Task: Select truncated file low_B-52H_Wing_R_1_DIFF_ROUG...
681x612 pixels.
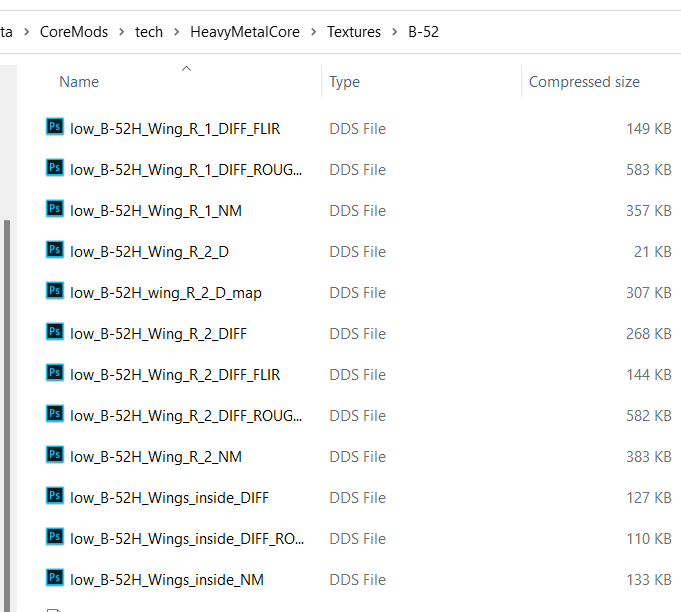Action: [x=186, y=170]
